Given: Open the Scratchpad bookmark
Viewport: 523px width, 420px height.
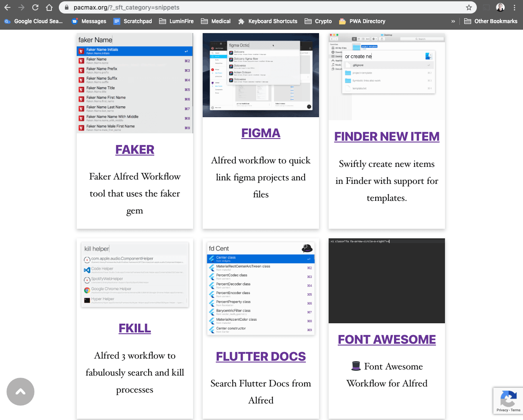Looking at the screenshot, I should pos(133,21).
